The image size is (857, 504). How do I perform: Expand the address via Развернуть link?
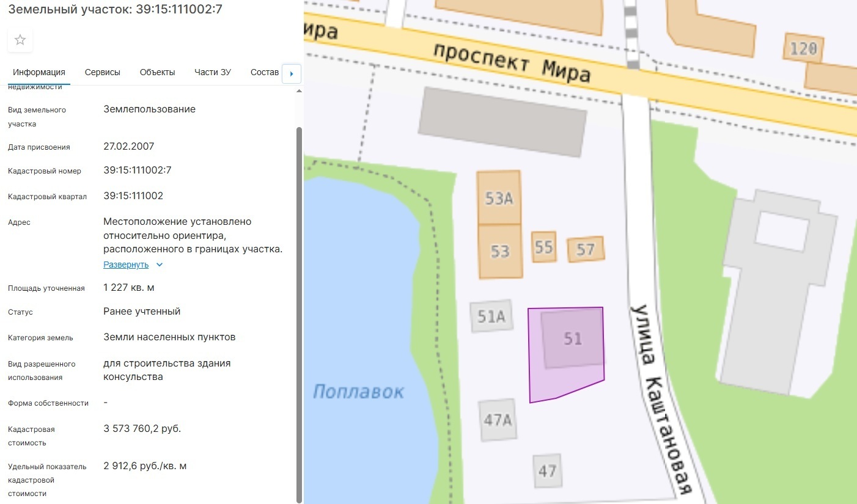pyautogui.click(x=126, y=265)
